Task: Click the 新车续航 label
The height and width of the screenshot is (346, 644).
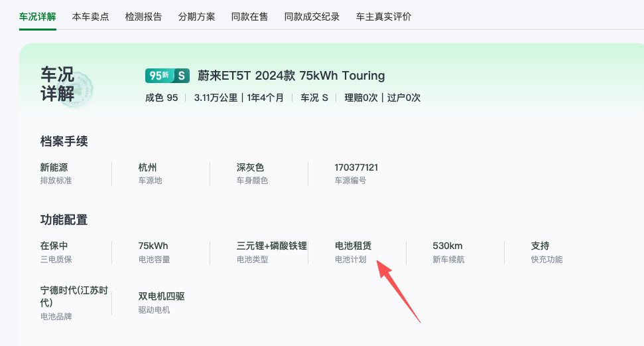Action: click(x=448, y=260)
